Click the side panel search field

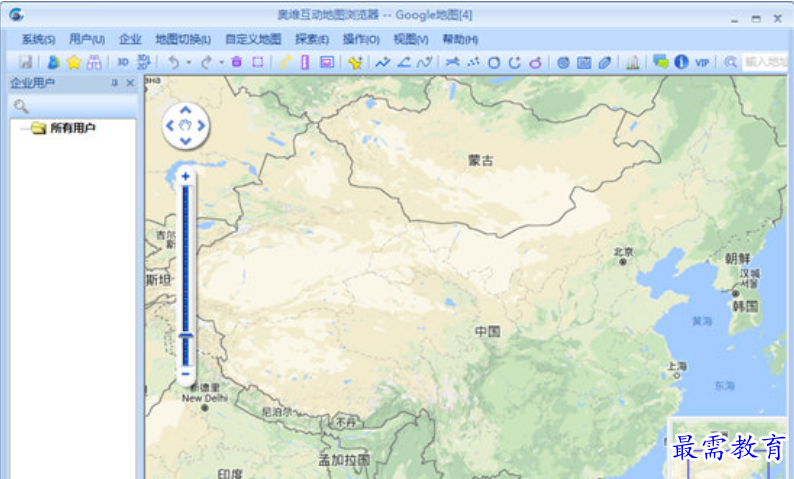tap(73, 106)
